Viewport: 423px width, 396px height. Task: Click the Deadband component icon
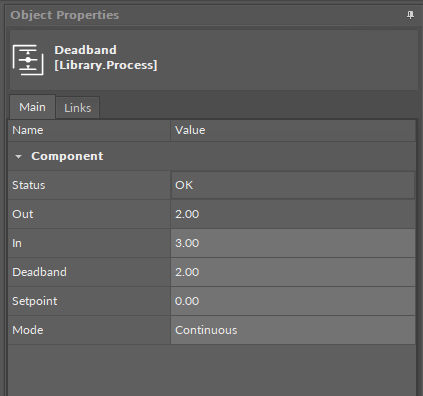point(28,60)
